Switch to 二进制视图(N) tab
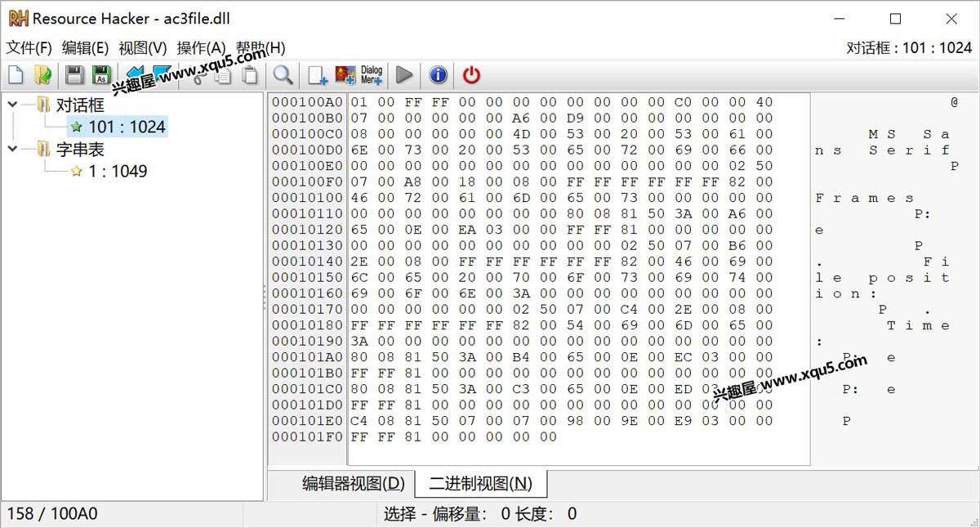The height and width of the screenshot is (528, 980). 481,484
